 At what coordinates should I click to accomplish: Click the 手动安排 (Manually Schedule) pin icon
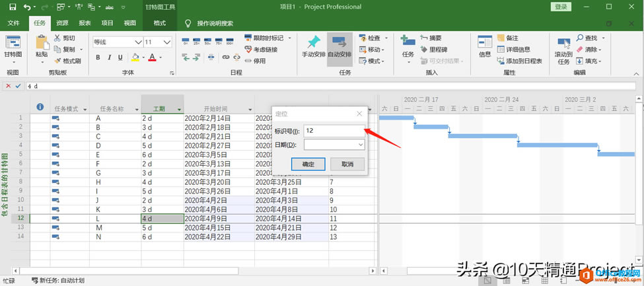pos(313,42)
